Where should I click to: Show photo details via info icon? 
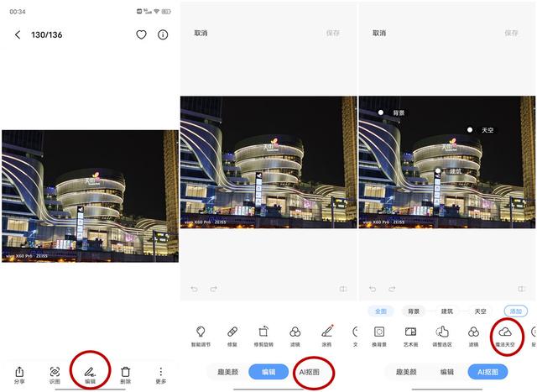[x=163, y=34]
